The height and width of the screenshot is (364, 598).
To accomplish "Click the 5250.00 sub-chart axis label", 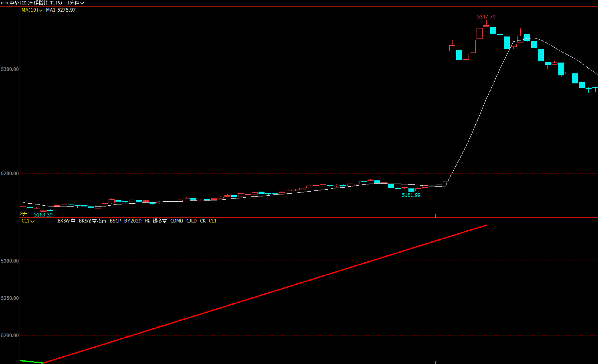I will (10, 298).
